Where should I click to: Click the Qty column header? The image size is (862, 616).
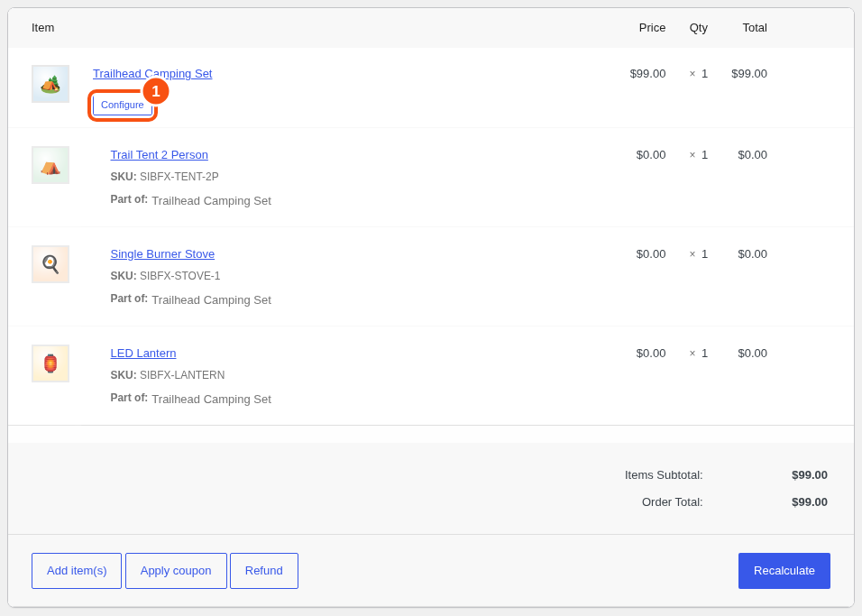[698, 27]
